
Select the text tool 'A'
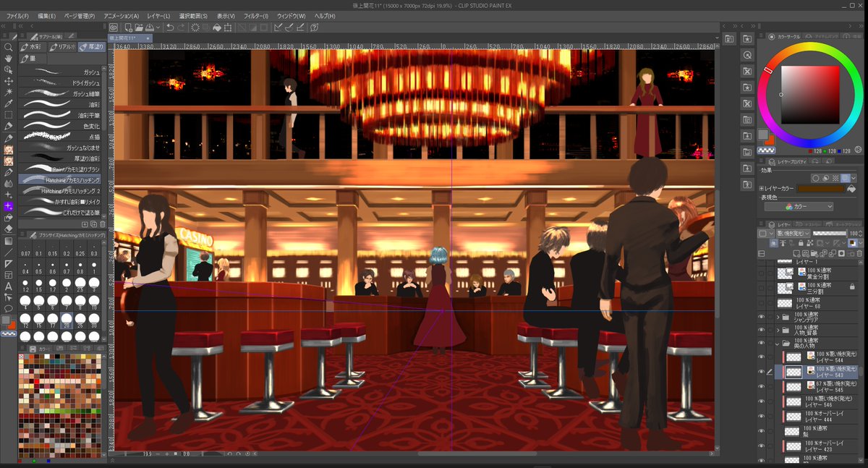point(9,286)
